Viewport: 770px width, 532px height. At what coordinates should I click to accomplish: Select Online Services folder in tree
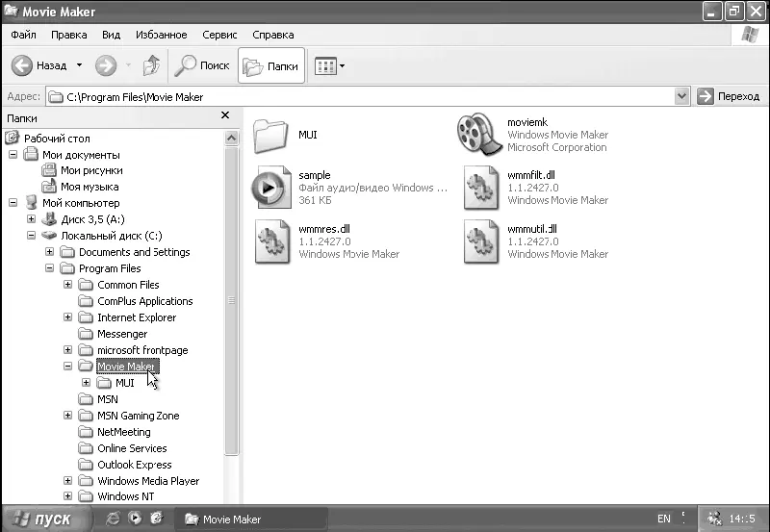tap(132, 448)
